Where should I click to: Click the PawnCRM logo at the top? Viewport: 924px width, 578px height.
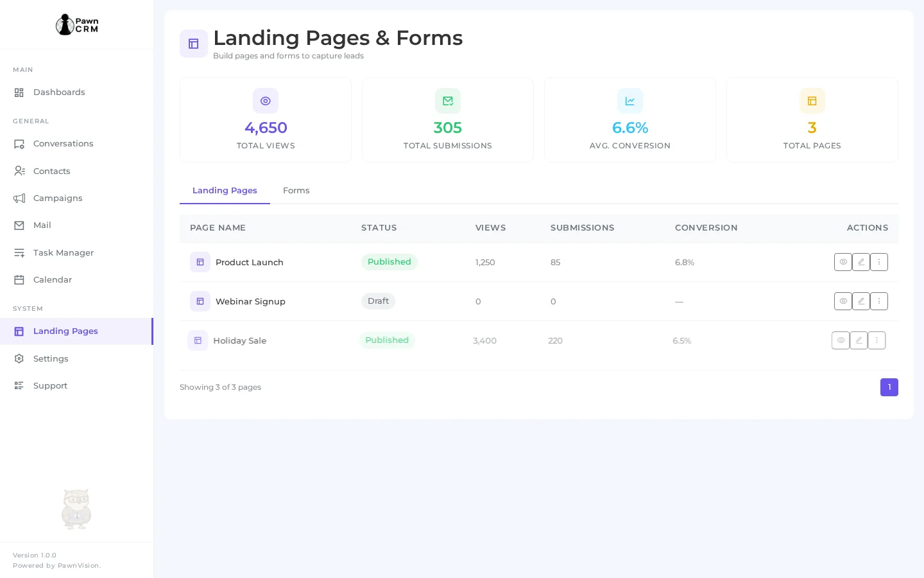pyautogui.click(x=76, y=24)
